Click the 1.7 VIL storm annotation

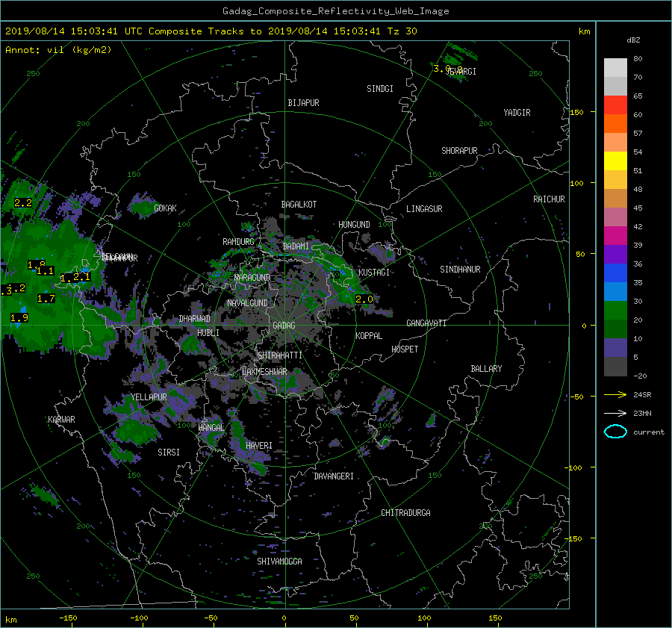point(46,299)
